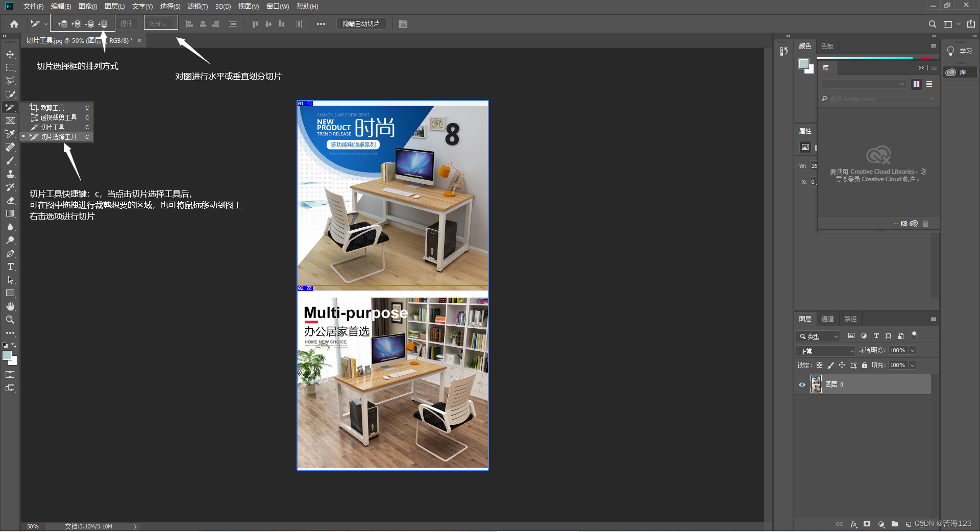The height and width of the screenshot is (532, 980).
Task: Select the Eraser tool
Action: 10,200
